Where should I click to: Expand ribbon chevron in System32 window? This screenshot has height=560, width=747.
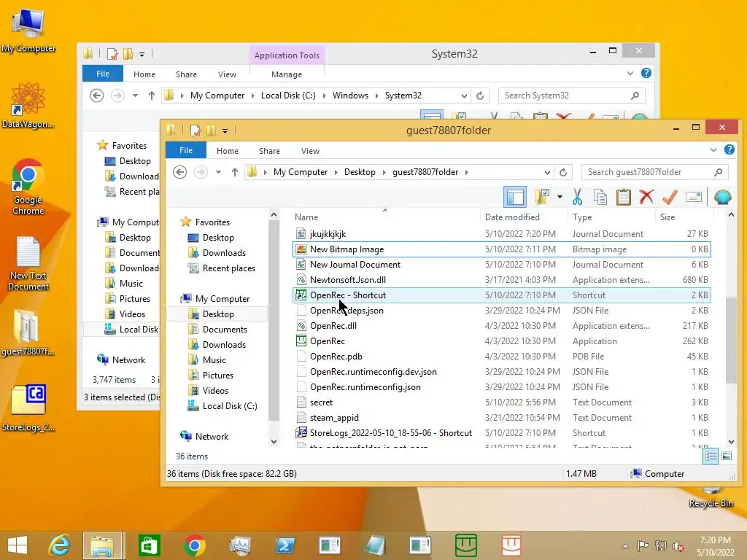[x=630, y=74]
